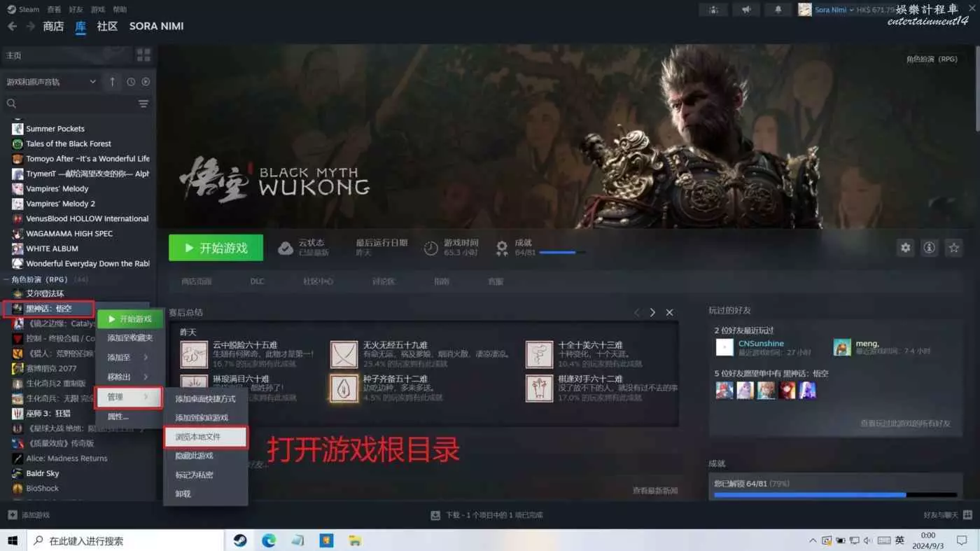This screenshot has height=551, width=980.
Task: Expand the 添加至 submenu
Action: (x=129, y=357)
